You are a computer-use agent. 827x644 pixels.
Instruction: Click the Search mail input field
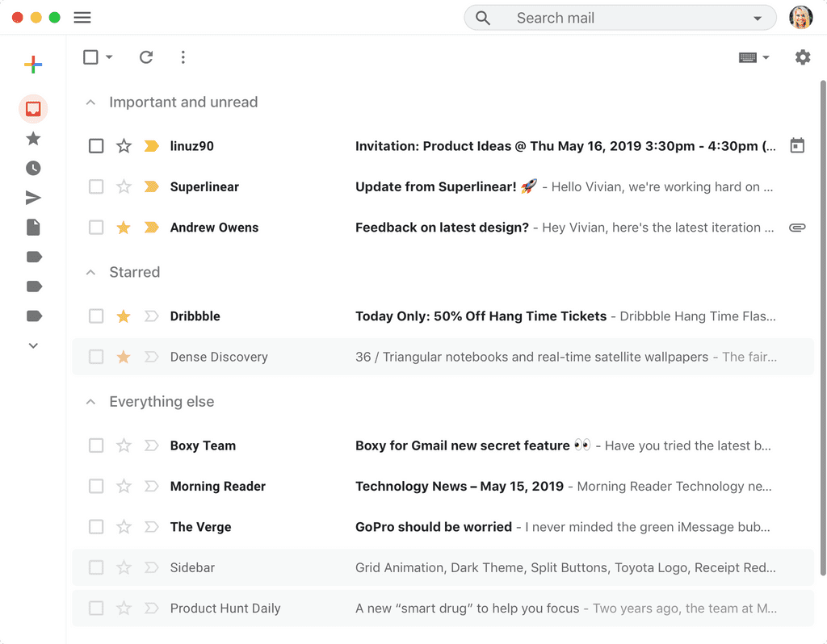coord(619,18)
